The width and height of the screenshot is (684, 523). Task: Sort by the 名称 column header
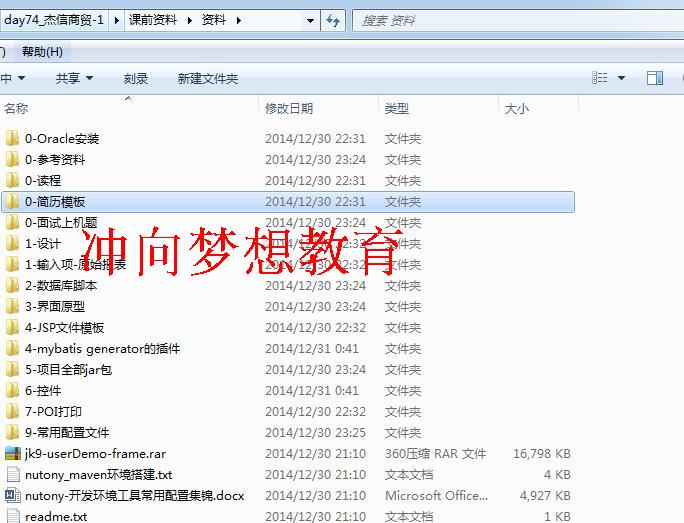click(x=16, y=108)
